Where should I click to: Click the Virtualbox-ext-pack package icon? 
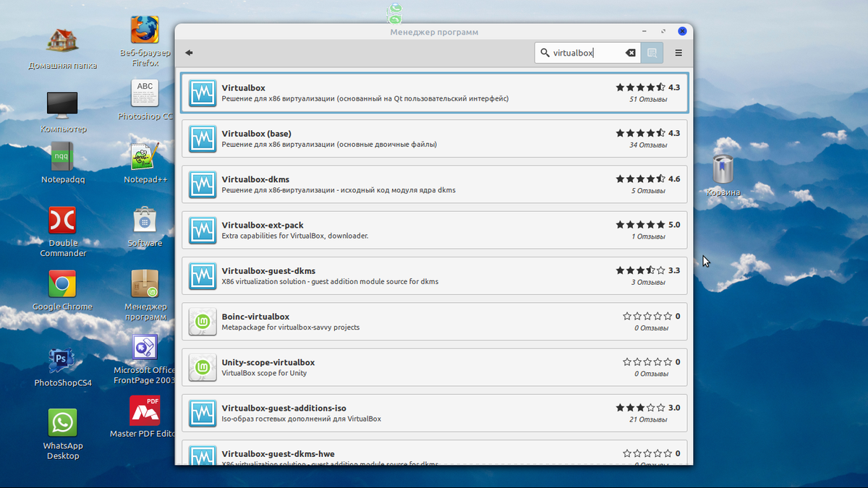click(x=203, y=230)
